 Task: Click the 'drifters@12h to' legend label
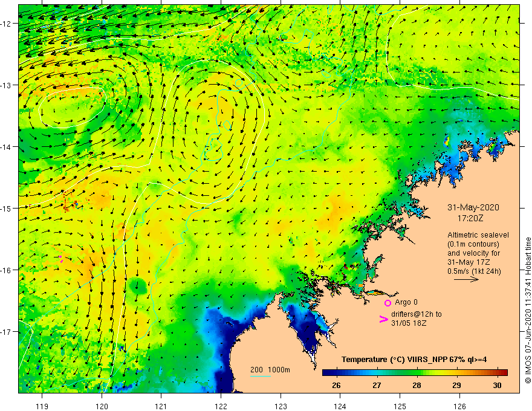(417, 314)
